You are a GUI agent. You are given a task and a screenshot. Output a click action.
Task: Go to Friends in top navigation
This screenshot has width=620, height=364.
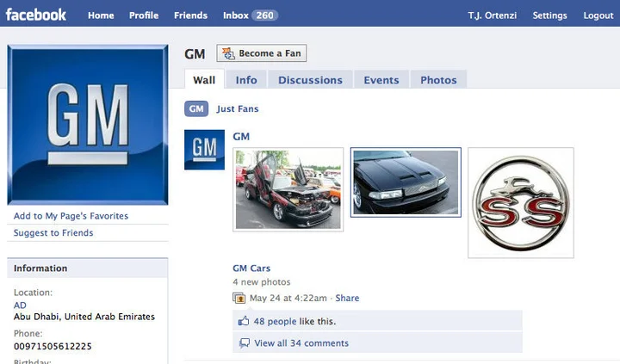click(x=190, y=15)
